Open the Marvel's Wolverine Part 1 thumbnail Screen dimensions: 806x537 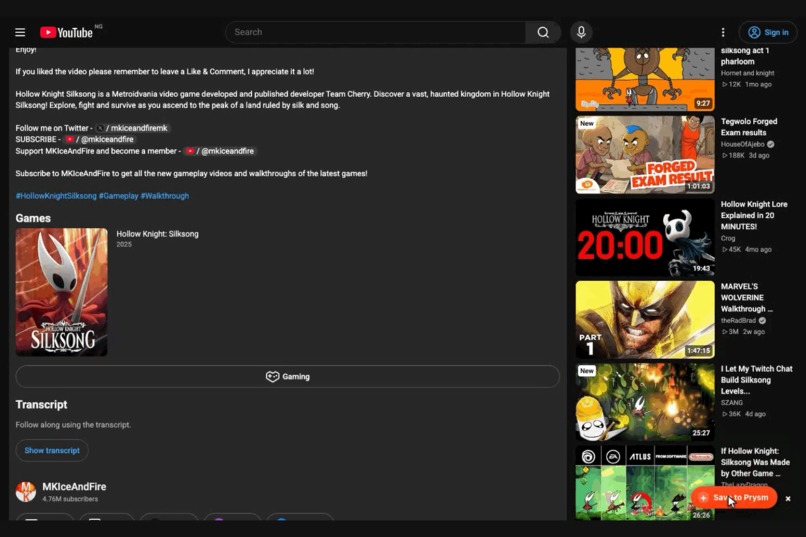645,320
